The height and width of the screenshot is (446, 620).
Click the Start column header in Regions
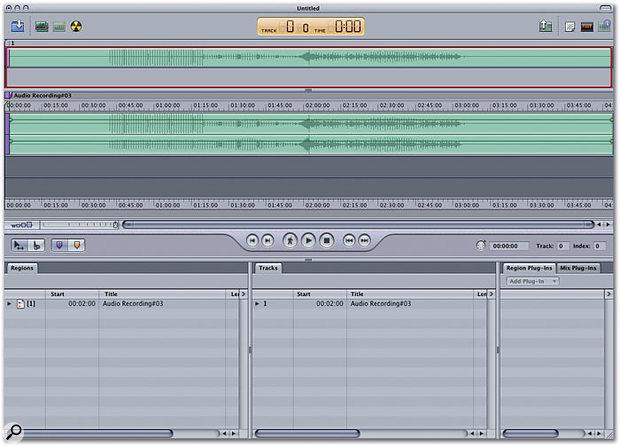pyautogui.click(x=72, y=294)
